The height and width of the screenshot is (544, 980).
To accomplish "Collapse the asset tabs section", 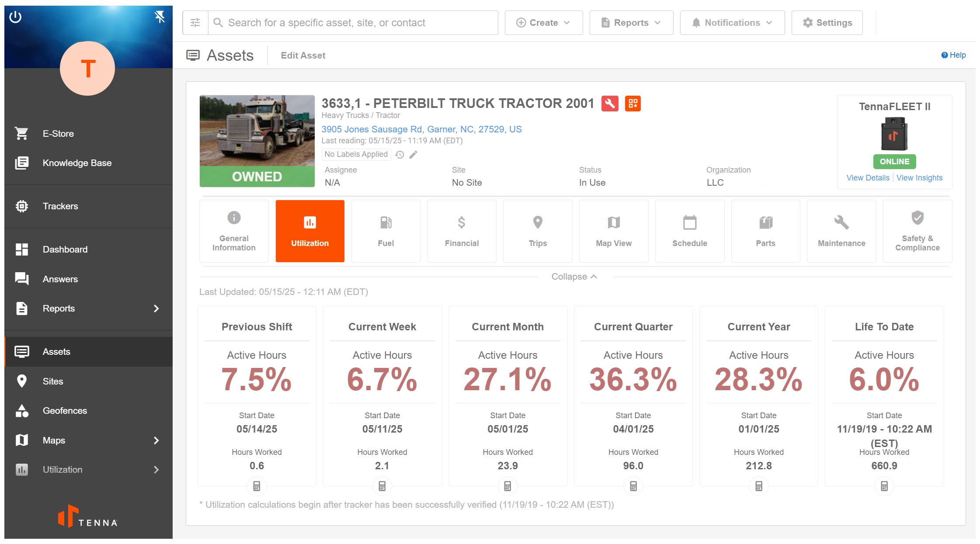I will [574, 277].
